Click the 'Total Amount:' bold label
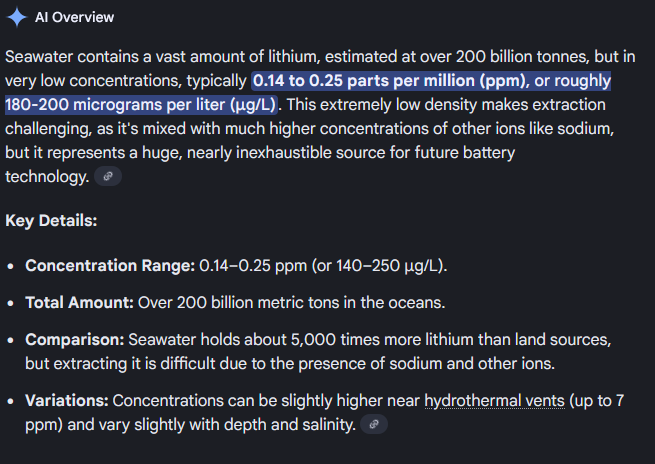The image size is (655, 464). tap(79, 302)
